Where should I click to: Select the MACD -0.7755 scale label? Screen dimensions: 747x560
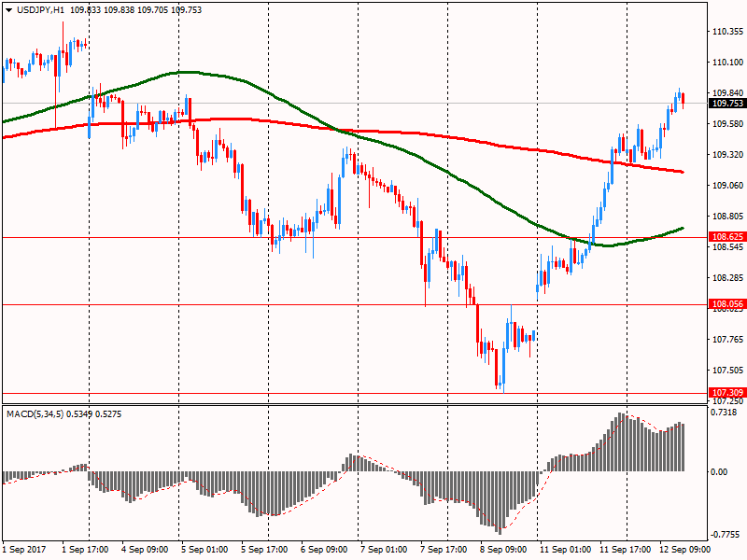(x=726, y=535)
